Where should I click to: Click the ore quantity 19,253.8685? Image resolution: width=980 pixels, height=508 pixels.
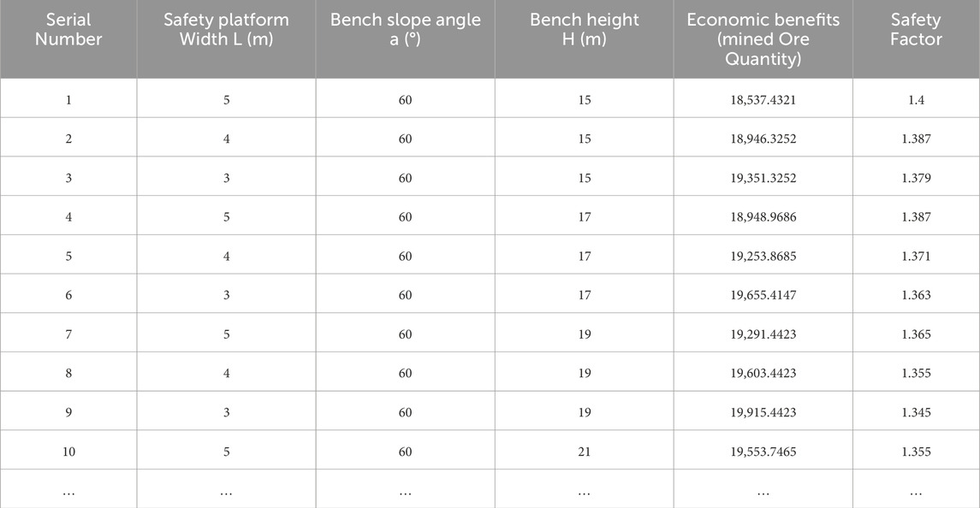pos(763,256)
